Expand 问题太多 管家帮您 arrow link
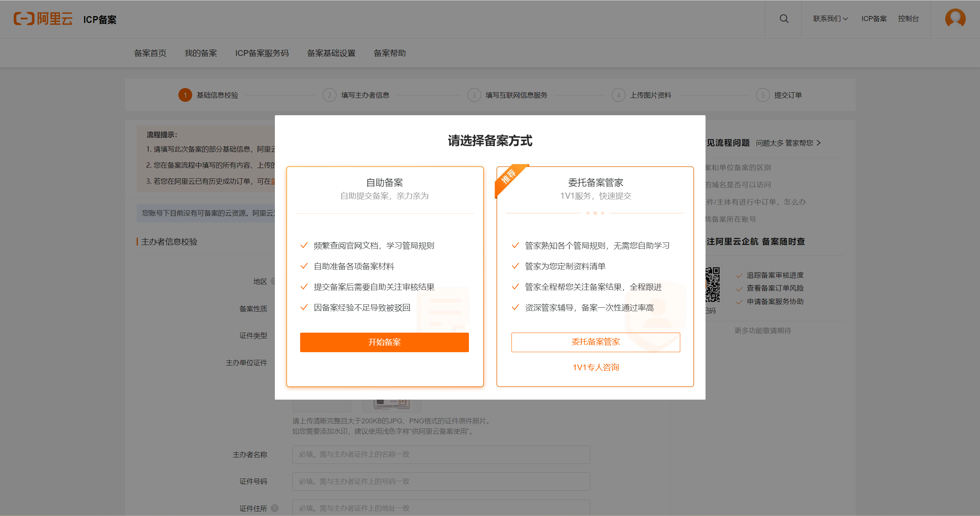980x516 pixels. coord(788,143)
